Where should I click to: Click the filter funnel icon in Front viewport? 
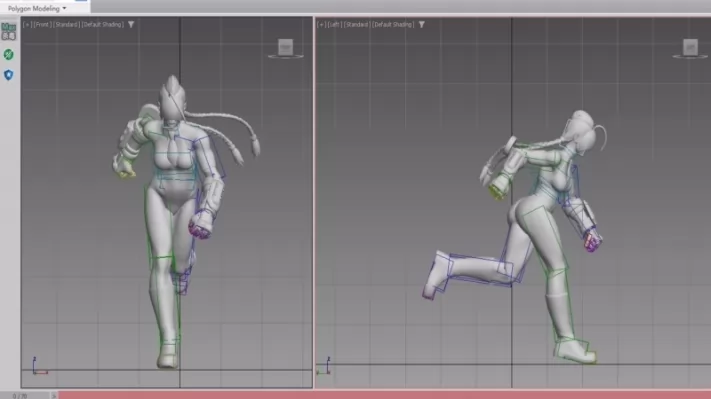coord(131,24)
